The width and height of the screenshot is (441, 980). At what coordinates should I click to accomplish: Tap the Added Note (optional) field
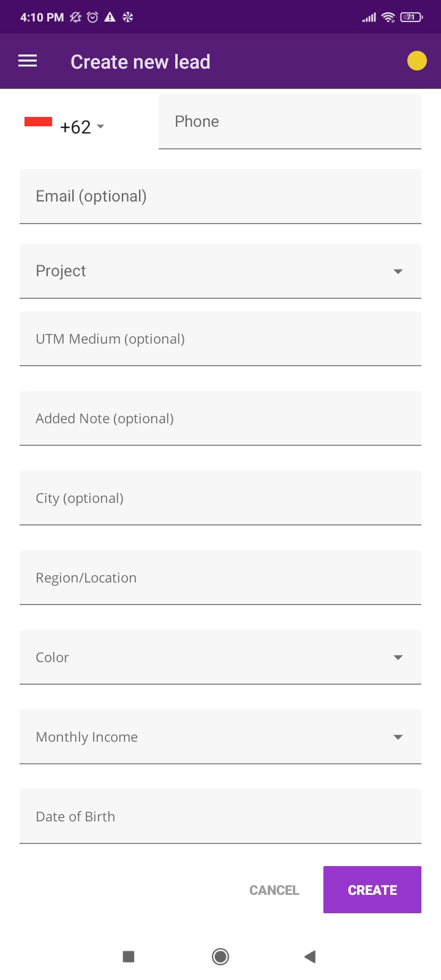[221, 418]
